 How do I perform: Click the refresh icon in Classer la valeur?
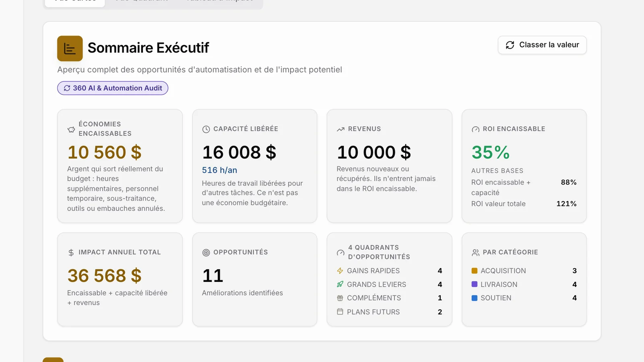tap(510, 45)
